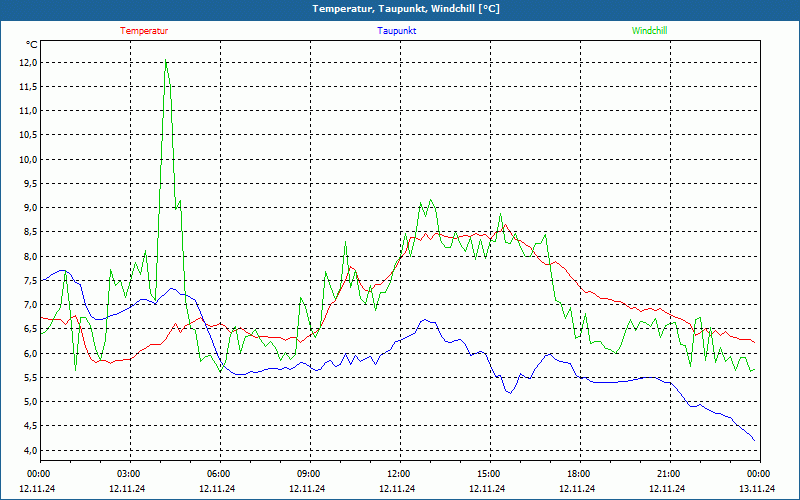The height and width of the screenshot is (500, 800).
Task: Click the 6,0 y-axis tick label
Action: (30, 353)
